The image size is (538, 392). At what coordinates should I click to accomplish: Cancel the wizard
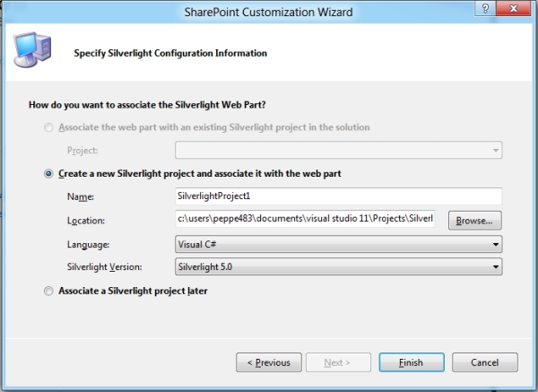pyautogui.click(x=485, y=362)
